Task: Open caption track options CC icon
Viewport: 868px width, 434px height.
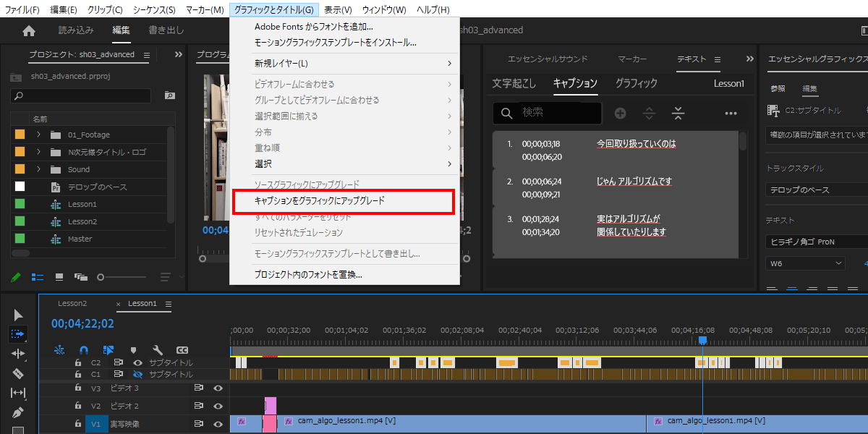Action: (182, 349)
